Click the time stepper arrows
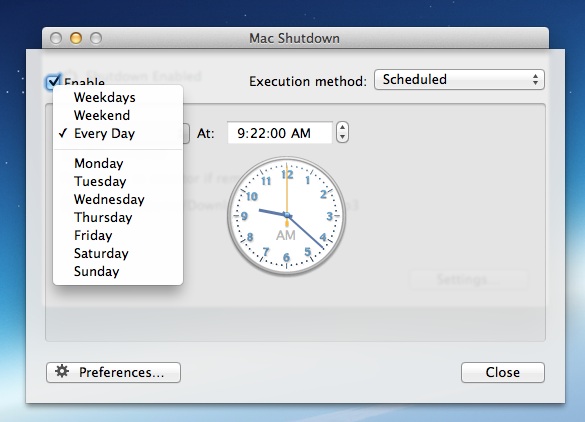Viewport: 585px width, 422px height. click(x=342, y=132)
